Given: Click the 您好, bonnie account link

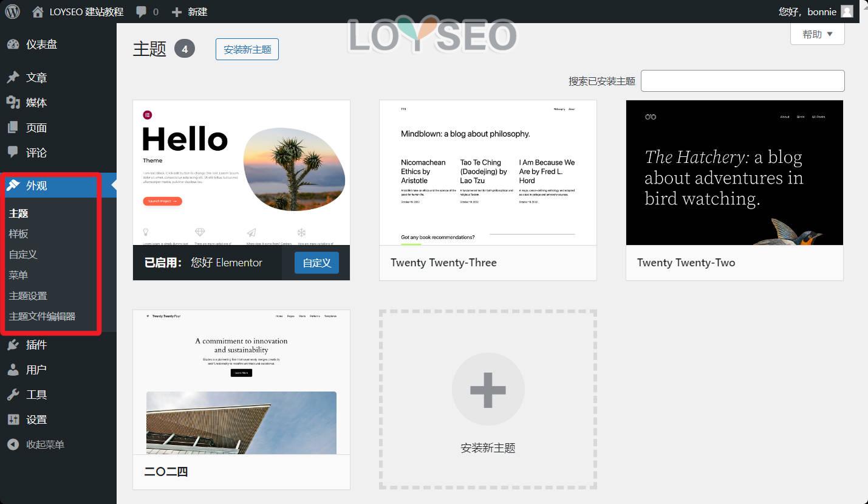Looking at the screenshot, I should pos(807,12).
